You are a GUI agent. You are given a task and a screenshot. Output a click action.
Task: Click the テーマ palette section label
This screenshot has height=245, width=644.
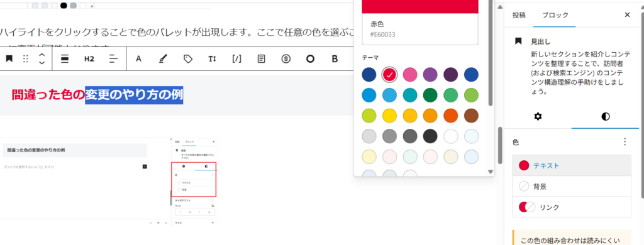coord(370,57)
